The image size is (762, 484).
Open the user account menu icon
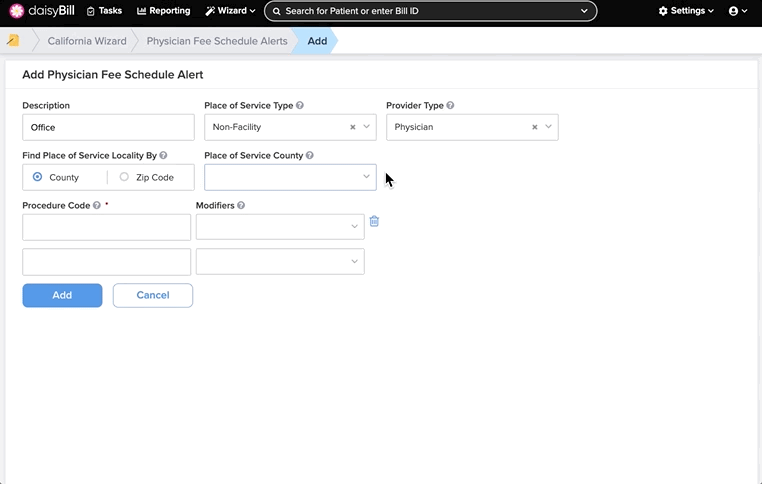pos(738,11)
